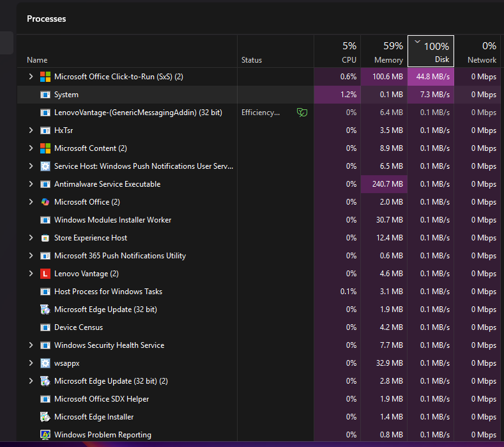504x447 pixels.
Task: Expand Service Host Windows Push Notifications row
Action: click(x=31, y=166)
